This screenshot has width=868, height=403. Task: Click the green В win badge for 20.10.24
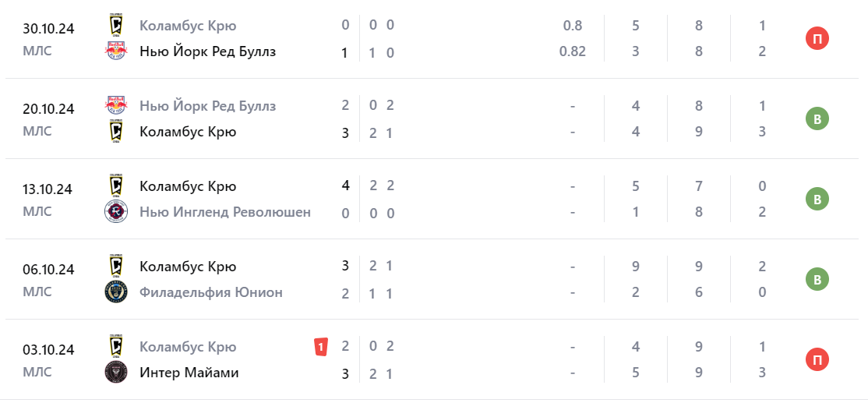817,118
